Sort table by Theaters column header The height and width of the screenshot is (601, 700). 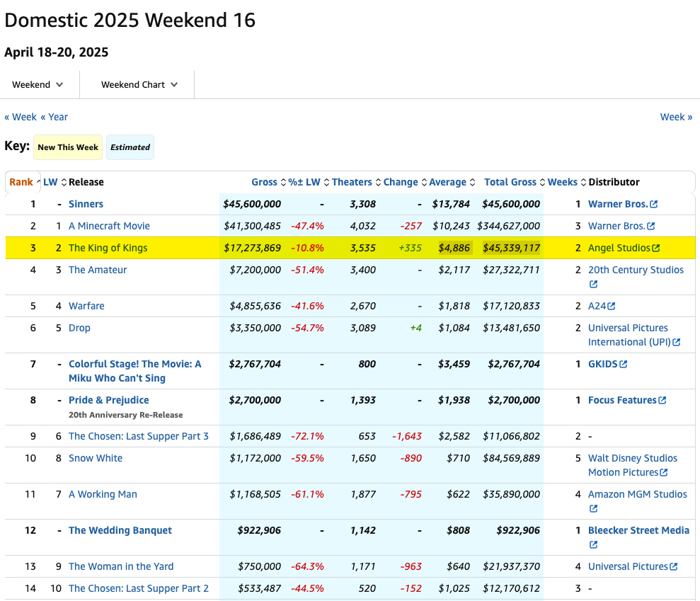[x=352, y=182]
